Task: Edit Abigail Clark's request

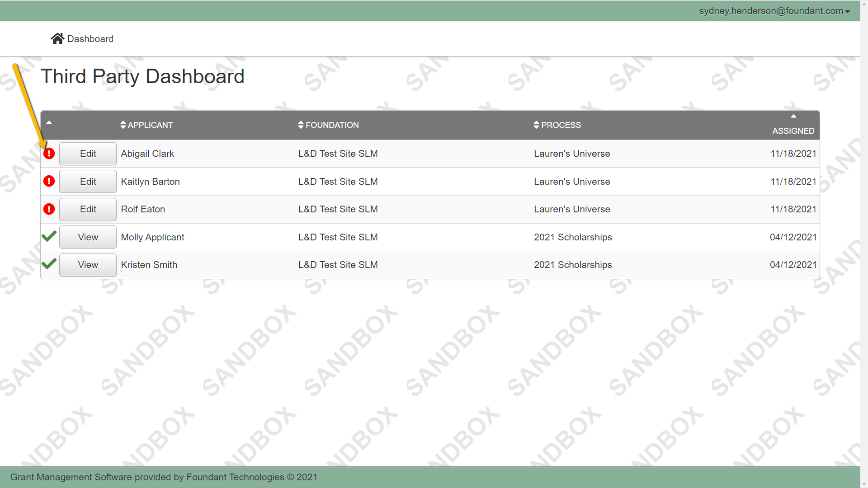Action: click(88, 154)
